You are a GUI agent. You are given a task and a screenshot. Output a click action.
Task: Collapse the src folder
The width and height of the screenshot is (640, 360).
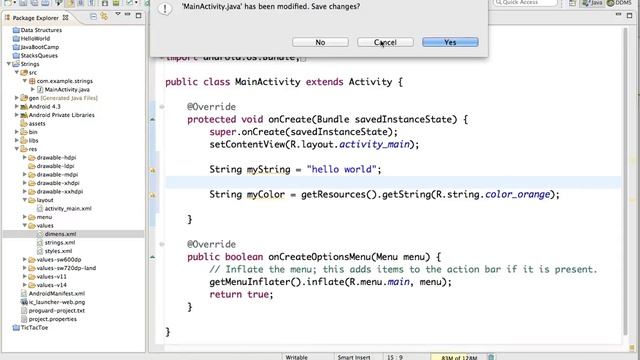(x=17, y=72)
